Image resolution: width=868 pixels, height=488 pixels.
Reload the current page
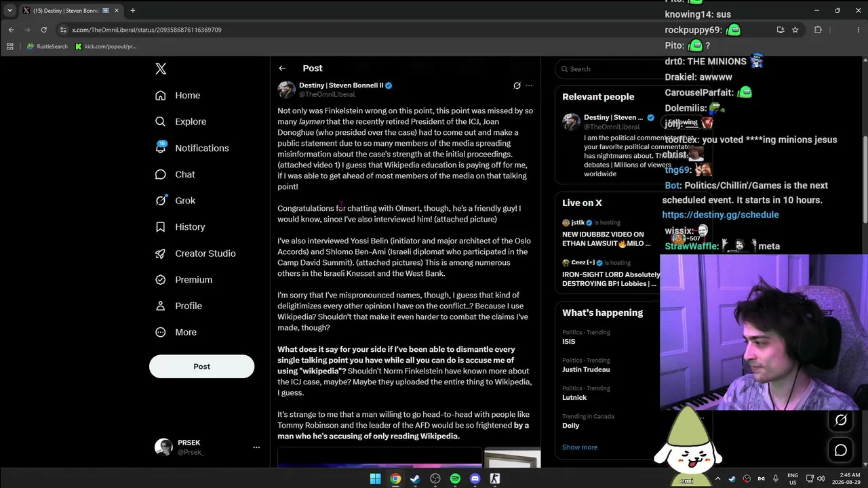43,30
